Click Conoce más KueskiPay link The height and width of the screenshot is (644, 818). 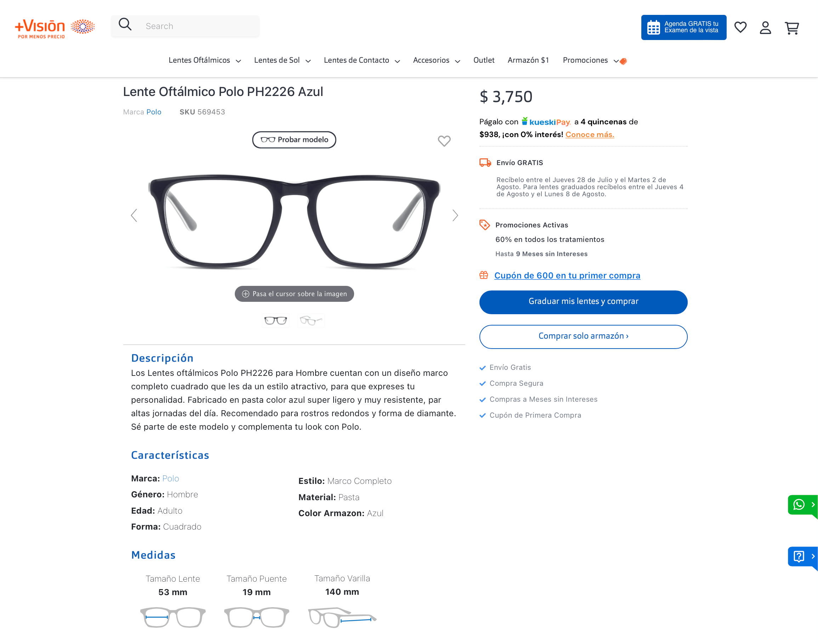588,134
